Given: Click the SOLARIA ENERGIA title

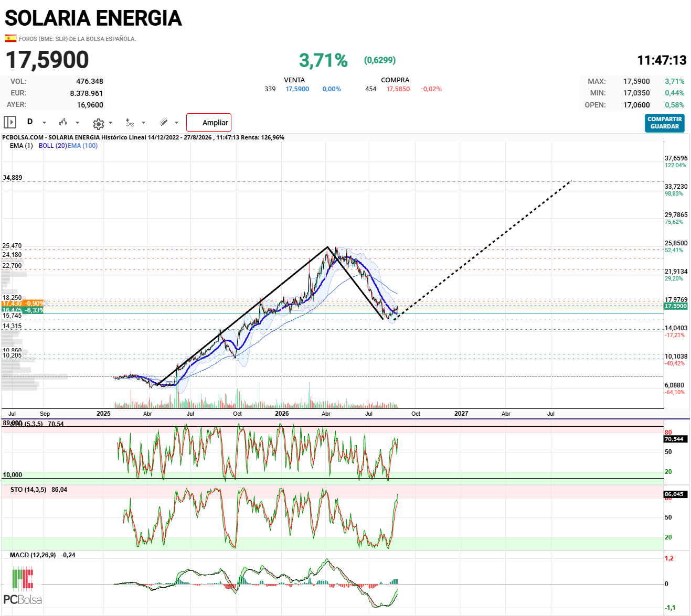Looking at the screenshot, I should [93, 18].
